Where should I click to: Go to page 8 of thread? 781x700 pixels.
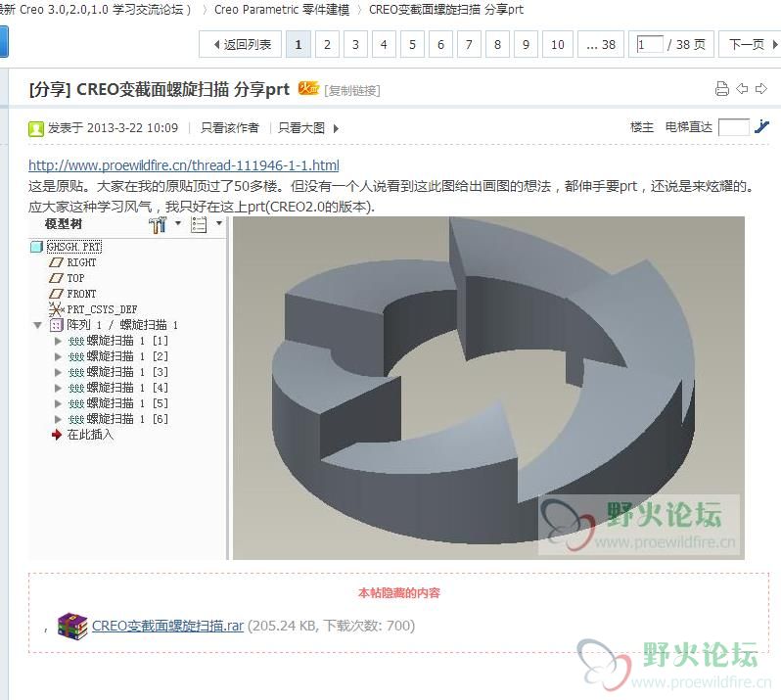497,44
